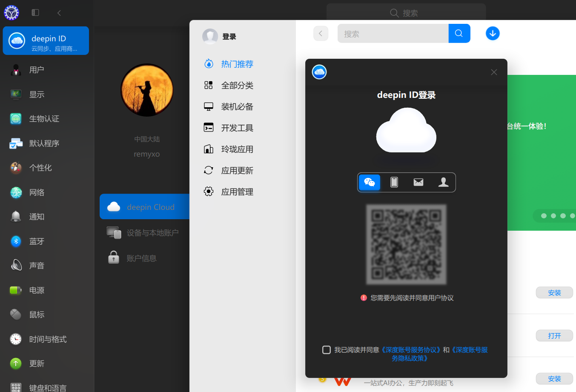Screen dimensions: 576x392
Task: Check the 我已阅读并同意 agreement checkbox
Action: point(327,350)
